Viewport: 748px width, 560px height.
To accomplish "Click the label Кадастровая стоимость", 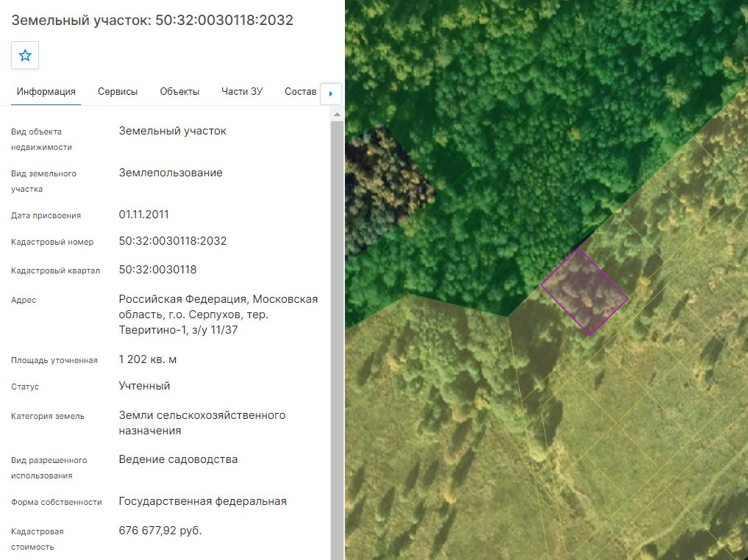I will 38,539.
